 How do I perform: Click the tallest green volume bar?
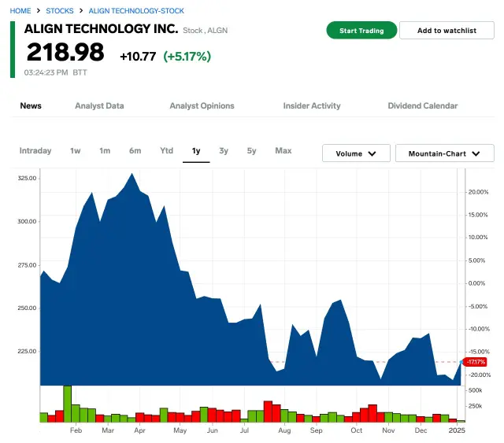(x=67, y=404)
